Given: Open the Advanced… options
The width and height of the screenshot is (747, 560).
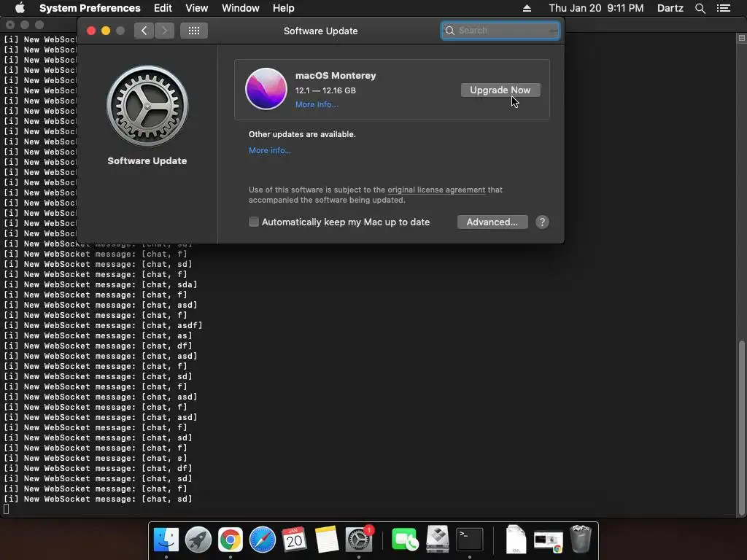Looking at the screenshot, I should point(492,222).
